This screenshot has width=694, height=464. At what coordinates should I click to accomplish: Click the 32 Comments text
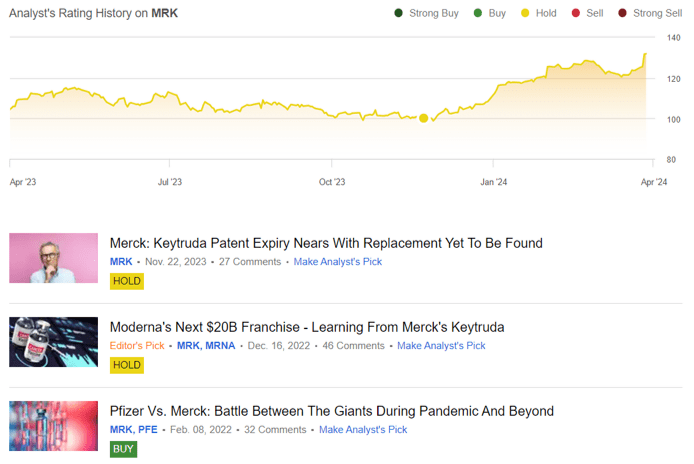click(x=275, y=430)
